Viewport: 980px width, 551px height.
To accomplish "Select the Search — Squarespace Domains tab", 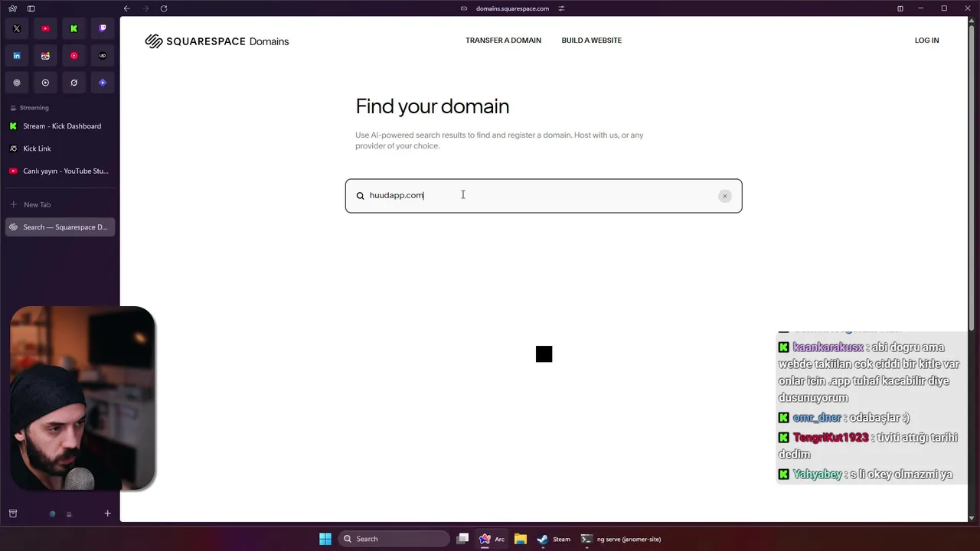I will [x=60, y=227].
